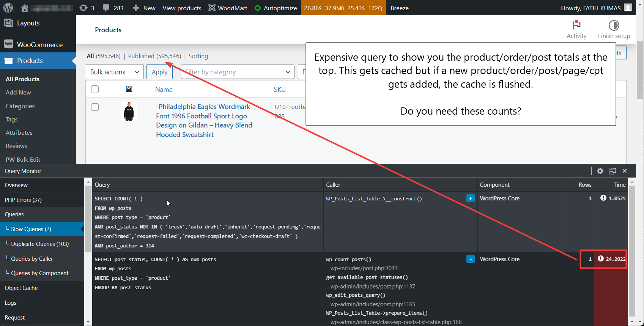Viewport: 644px width, 326px height.
Task: Open Queries by Component panel
Action: point(42,273)
